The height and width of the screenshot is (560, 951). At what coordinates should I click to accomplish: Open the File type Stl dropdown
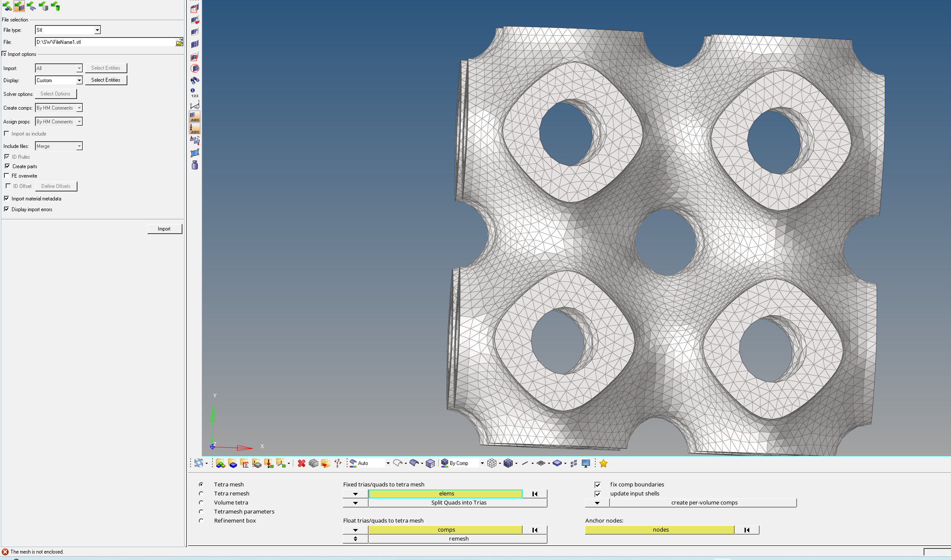[97, 30]
